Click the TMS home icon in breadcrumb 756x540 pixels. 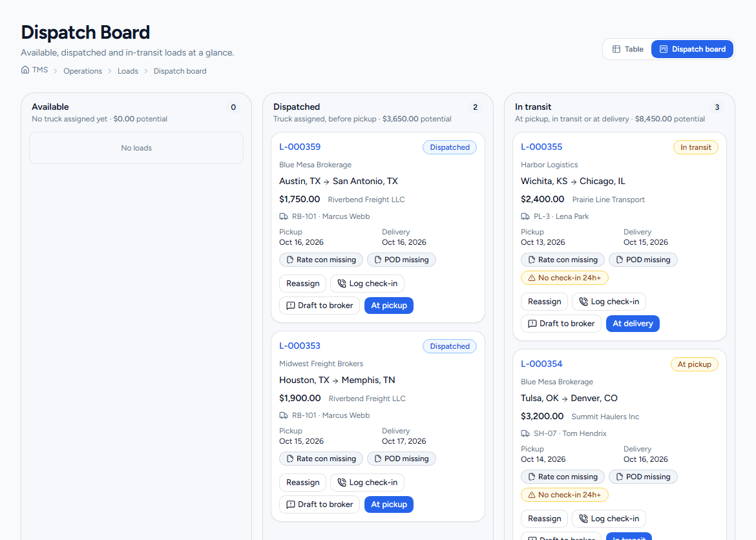(25, 70)
